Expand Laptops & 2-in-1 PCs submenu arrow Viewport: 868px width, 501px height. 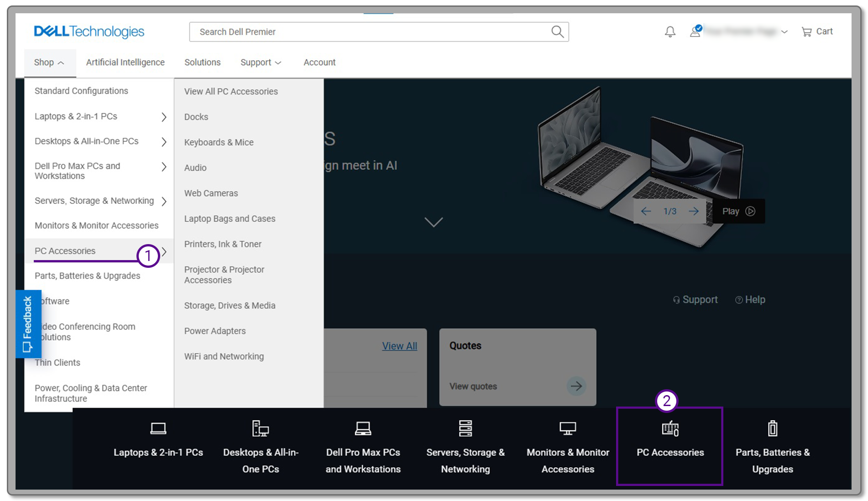point(164,117)
